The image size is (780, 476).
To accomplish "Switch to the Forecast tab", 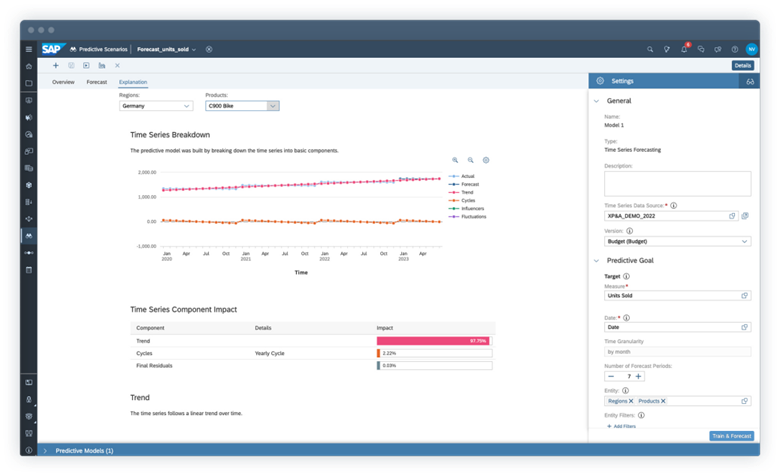I will click(x=96, y=81).
